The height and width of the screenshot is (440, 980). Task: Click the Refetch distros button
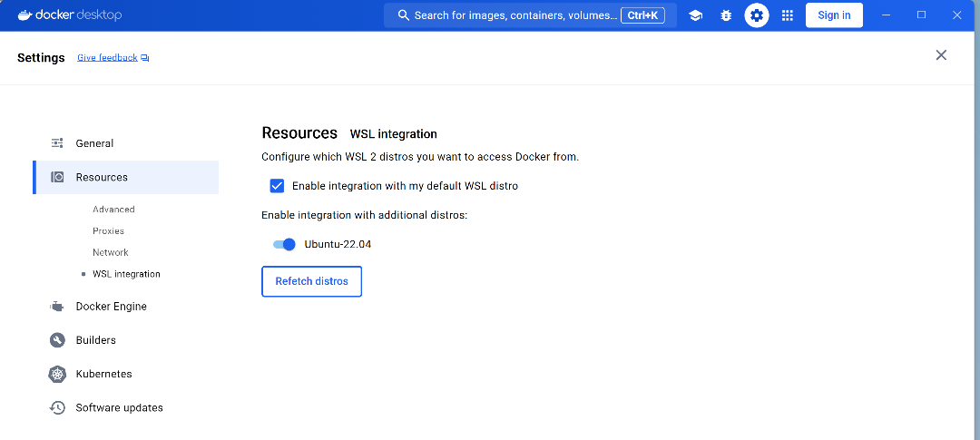click(x=311, y=281)
